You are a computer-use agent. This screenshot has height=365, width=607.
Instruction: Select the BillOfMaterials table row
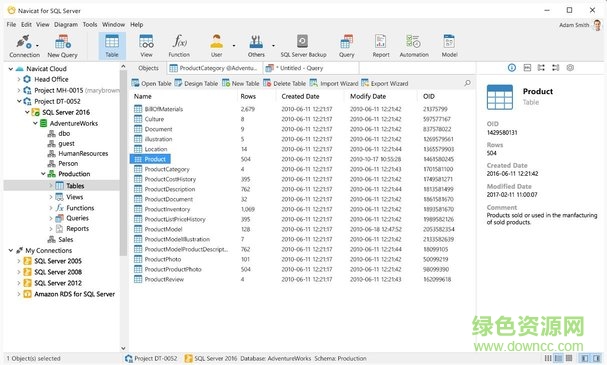302,109
